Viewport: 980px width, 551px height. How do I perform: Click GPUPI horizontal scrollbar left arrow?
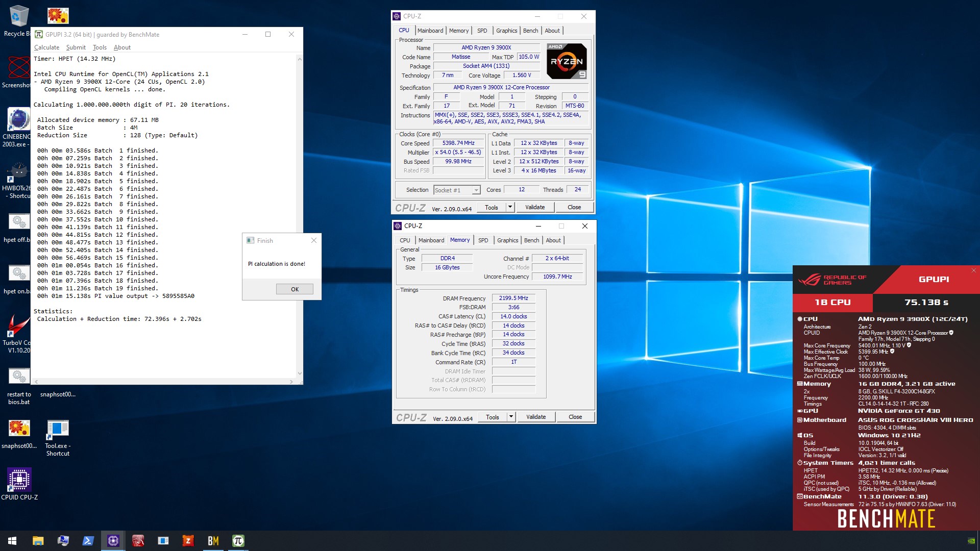click(x=36, y=382)
